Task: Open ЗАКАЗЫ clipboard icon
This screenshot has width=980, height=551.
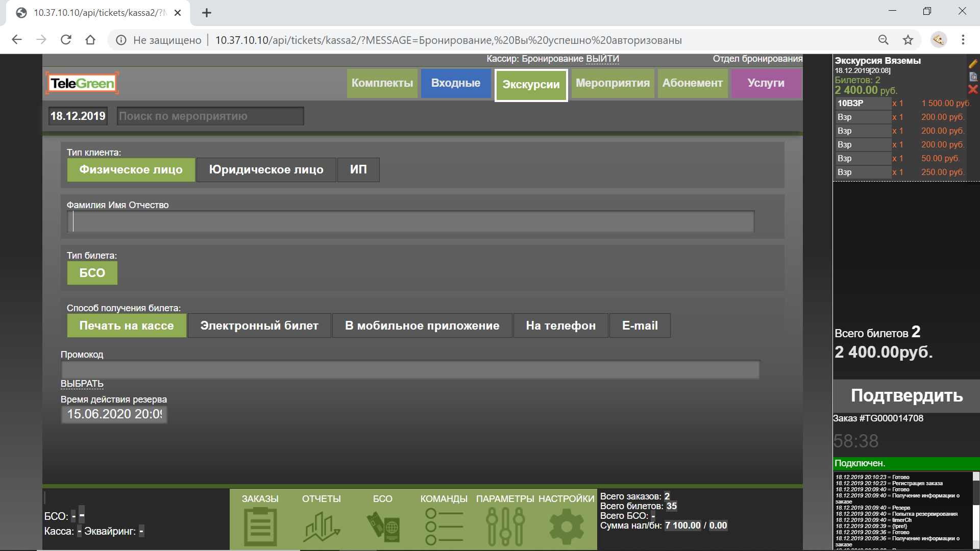Action: click(x=260, y=527)
